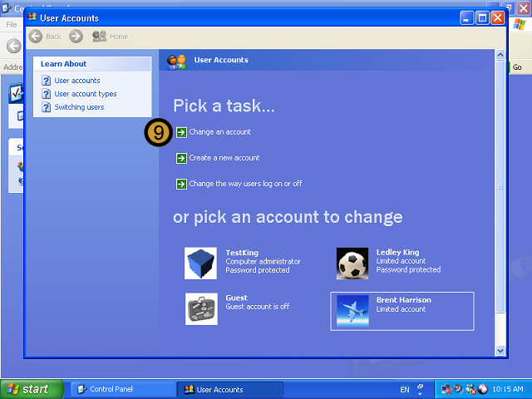The width and height of the screenshot is (532, 399).
Task: Select the Brent Harrison airplane picture
Action: point(352,311)
